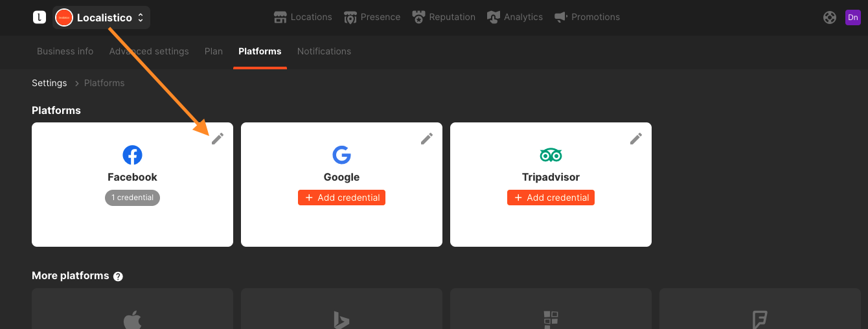Open Analytics from the top menu
The height and width of the screenshot is (329, 868).
coord(515,17)
